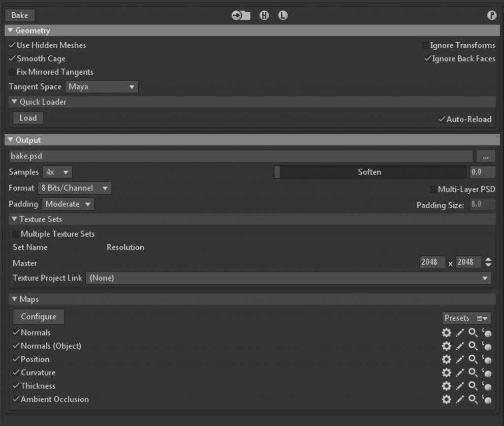This screenshot has width=504, height=426.
Task: Enable the Multi-Layer PSD option
Action: [433, 189]
